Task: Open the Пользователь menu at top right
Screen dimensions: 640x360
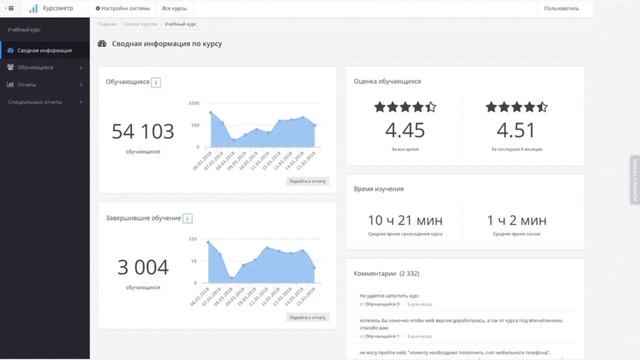Action: pos(561,8)
